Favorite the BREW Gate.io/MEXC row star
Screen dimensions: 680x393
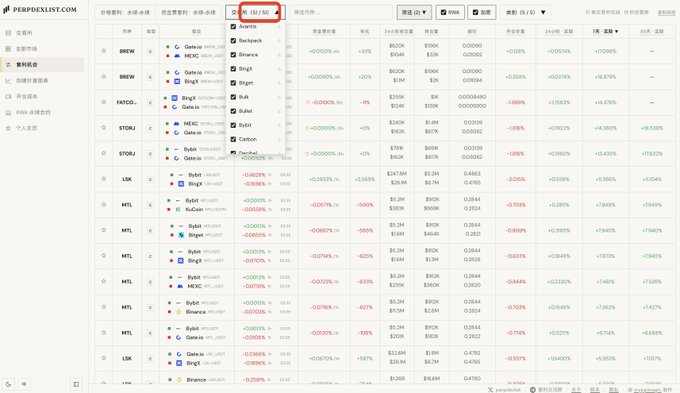(104, 51)
